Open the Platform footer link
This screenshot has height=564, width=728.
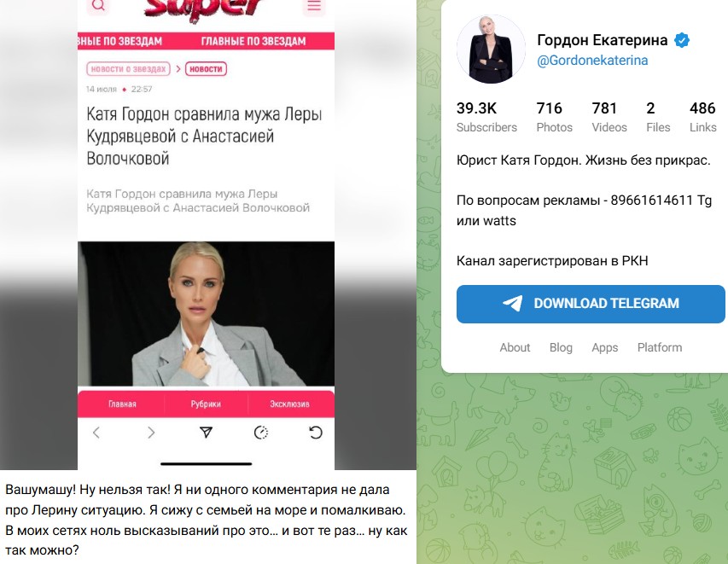tap(659, 347)
